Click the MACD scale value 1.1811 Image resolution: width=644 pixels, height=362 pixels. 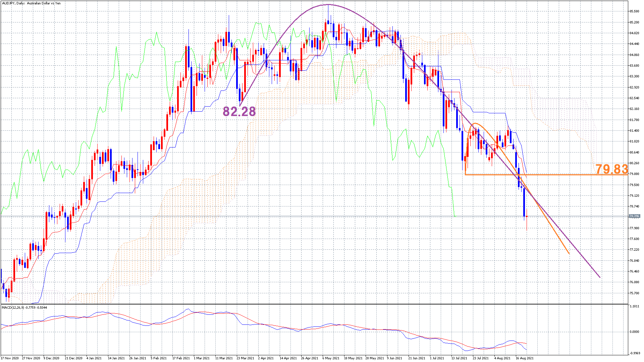[634, 306]
